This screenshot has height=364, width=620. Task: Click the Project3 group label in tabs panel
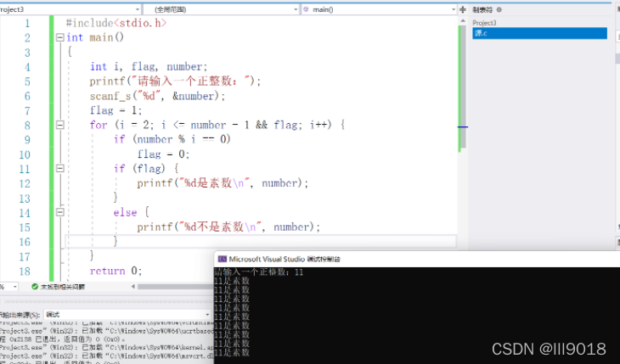(x=484, y=23)
